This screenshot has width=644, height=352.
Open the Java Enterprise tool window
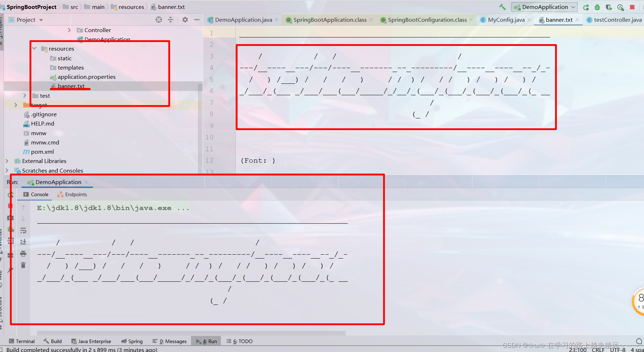[91, 341]
